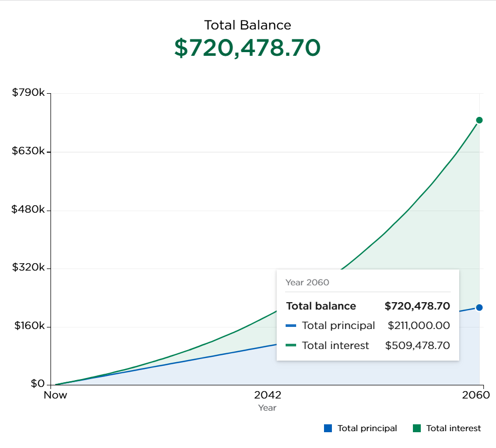This screenshot has width=496, height=448.
Task: Click the $509,478.70 interest value in tooltip
Action: (x=418, y=346)
